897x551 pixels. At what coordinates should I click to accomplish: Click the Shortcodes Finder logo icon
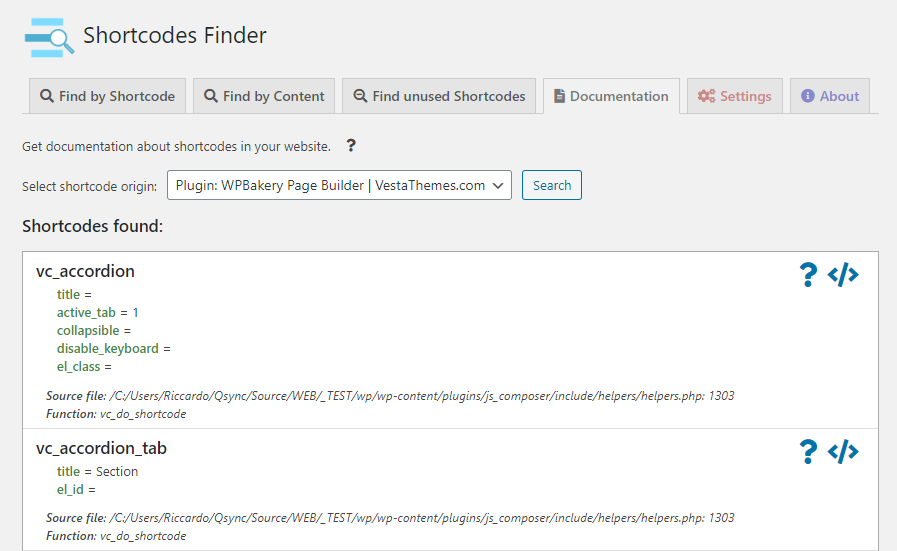pyautogui.click(x=49, y=37)
